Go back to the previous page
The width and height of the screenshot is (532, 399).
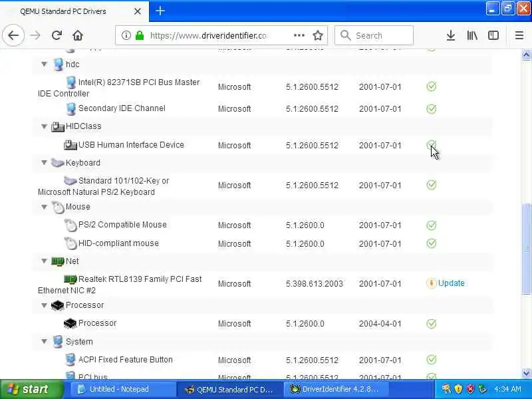(x=13, y=35)
